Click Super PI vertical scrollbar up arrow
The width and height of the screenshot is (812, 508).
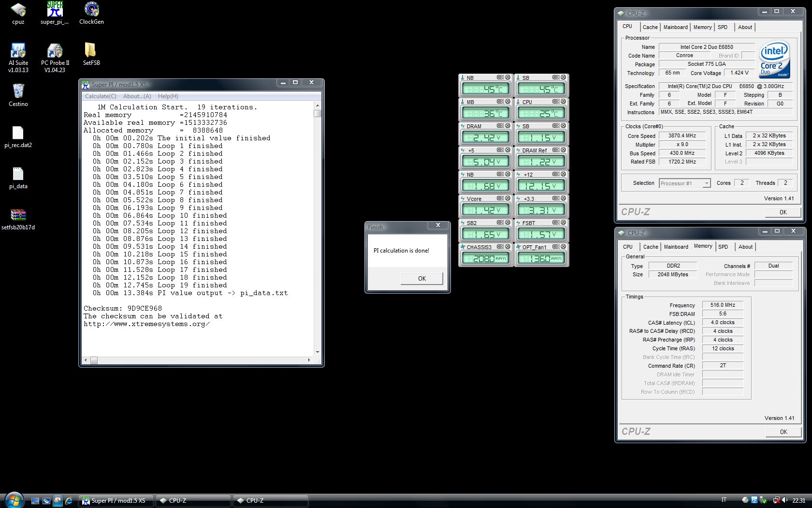tap(318, 105)
